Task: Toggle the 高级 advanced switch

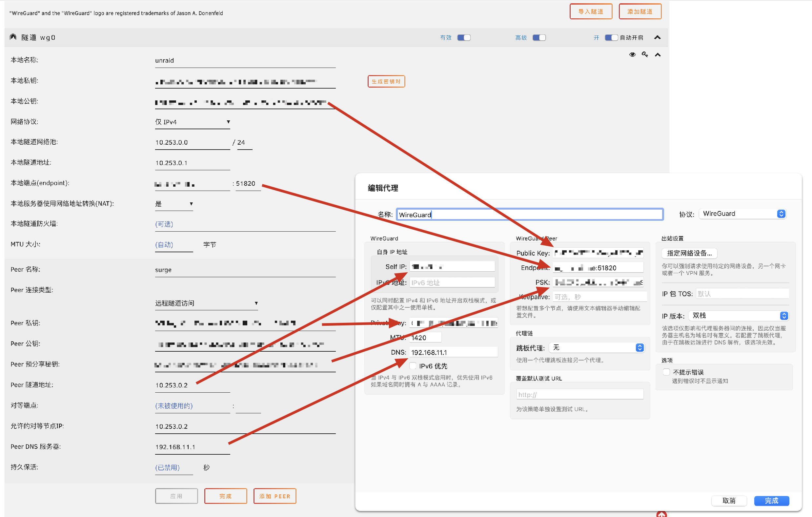Action: click(539, 37)
